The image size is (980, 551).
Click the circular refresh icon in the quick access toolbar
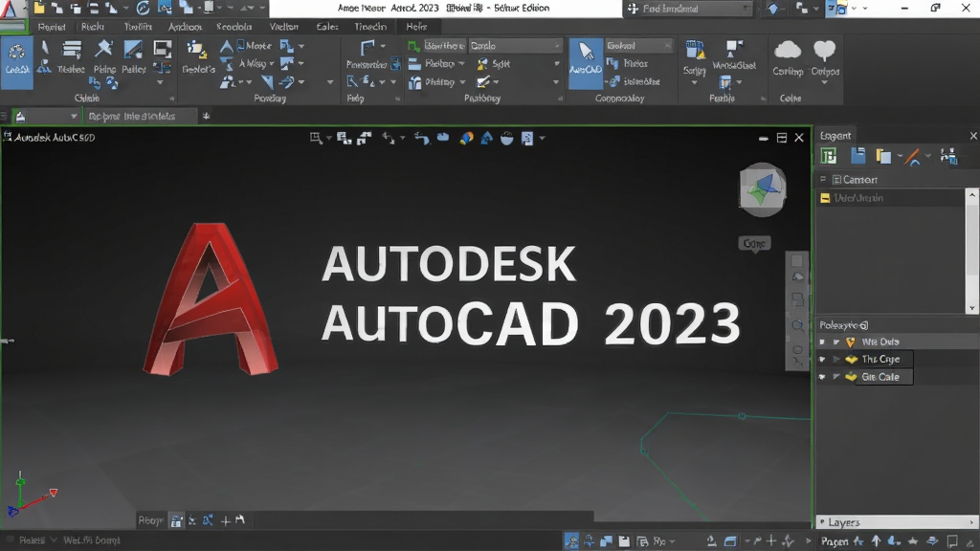[x=144, y=8]
